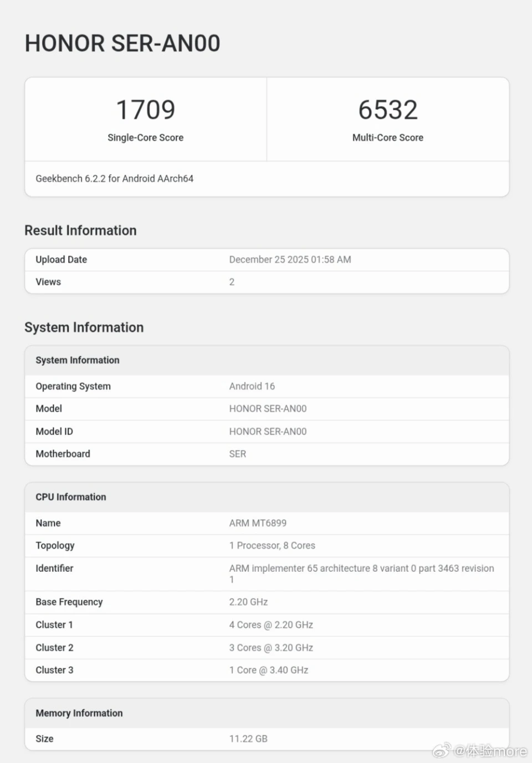The image size is (532, 763).
Task: Click the ARM implementer identifier text
Action: 361,569
